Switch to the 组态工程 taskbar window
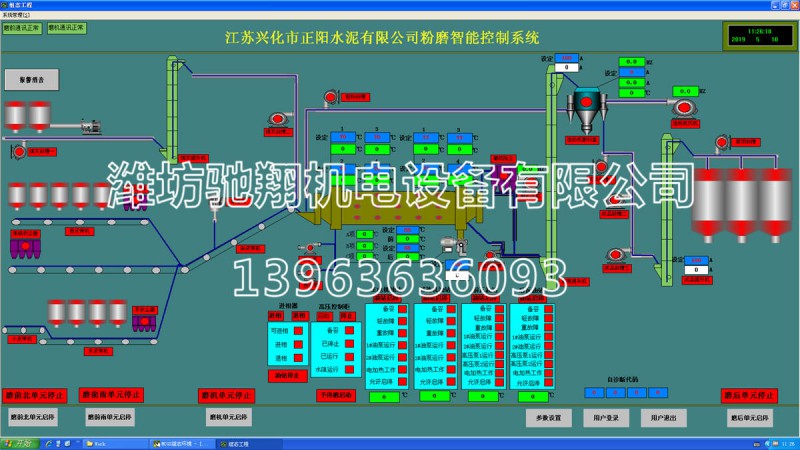 [247, 444]
